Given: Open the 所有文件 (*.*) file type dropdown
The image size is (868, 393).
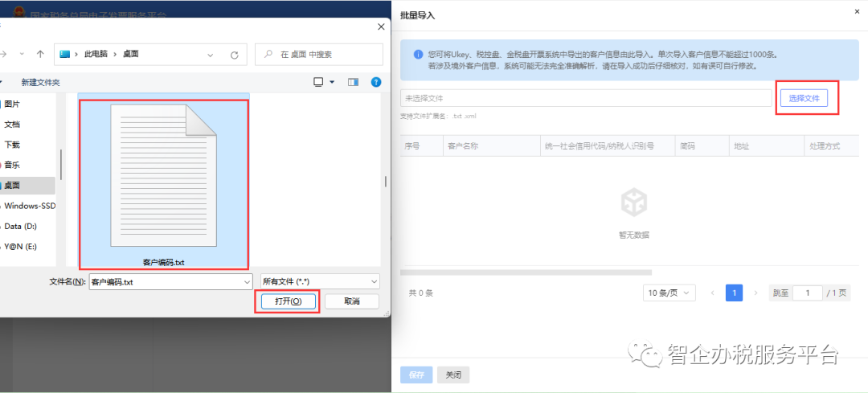Looking at the screenshot, I should [320, 282].
